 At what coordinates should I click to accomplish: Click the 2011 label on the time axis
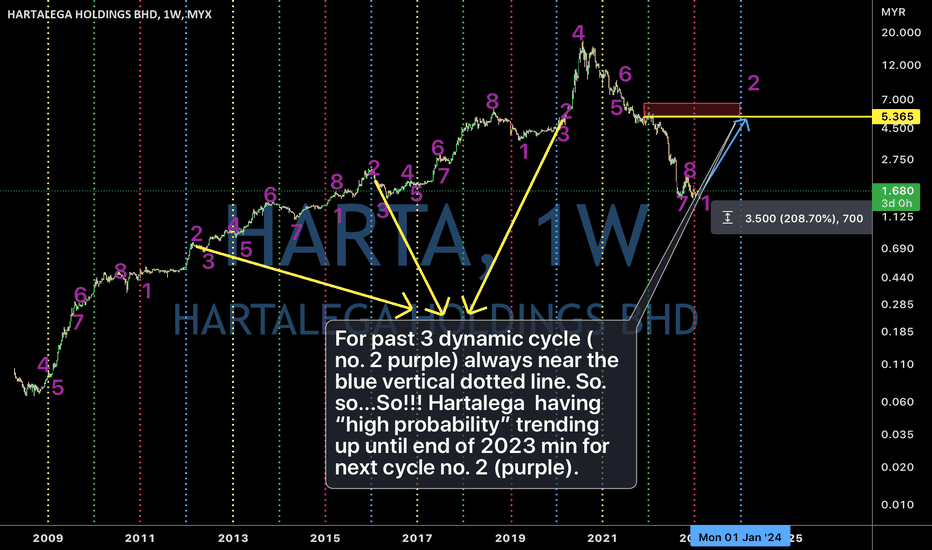(140, 538)
